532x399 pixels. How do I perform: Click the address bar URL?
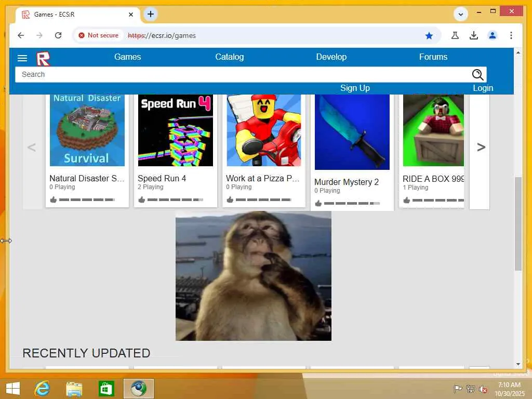(162, 36)
